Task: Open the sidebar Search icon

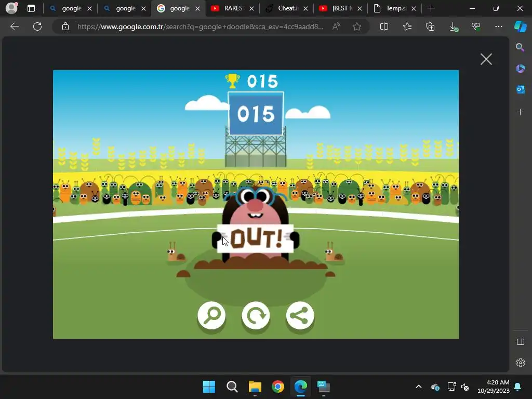Action: pyautogui.click(x=520, y=47)
